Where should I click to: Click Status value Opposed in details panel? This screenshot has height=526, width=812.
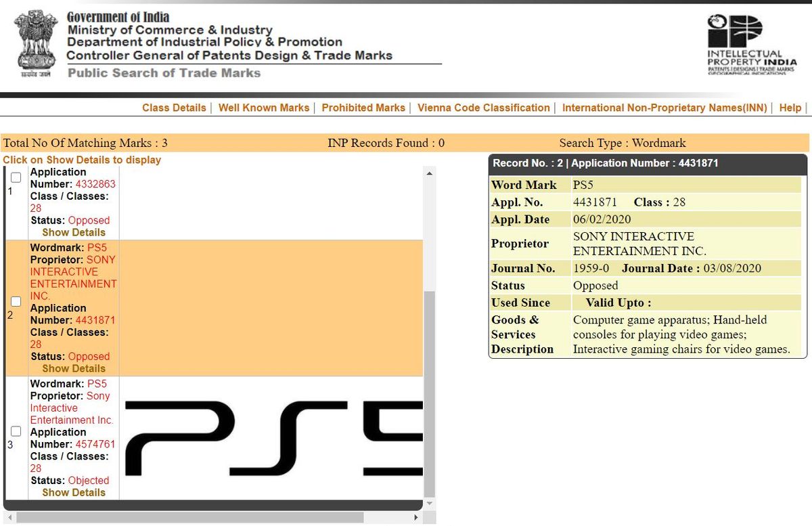595,286
